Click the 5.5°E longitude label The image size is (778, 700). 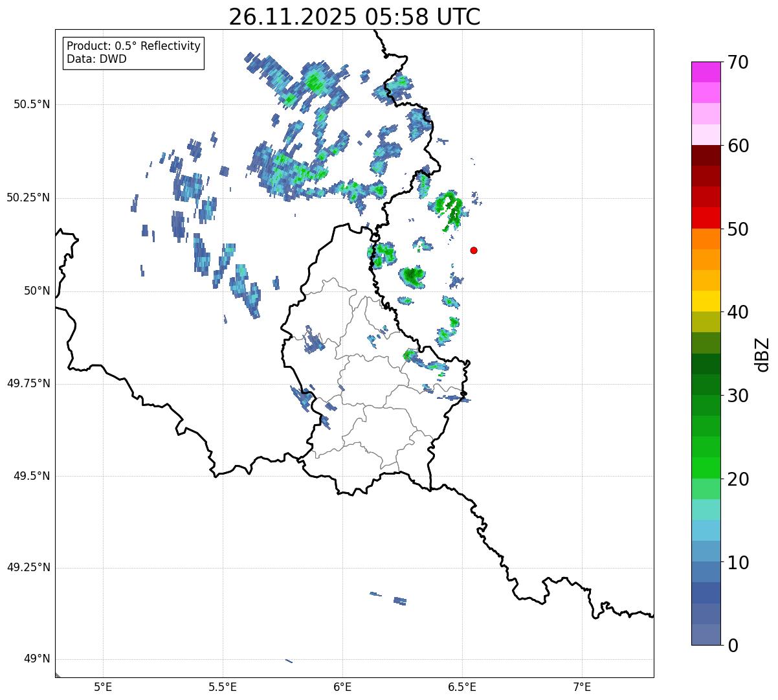(223, 686)
